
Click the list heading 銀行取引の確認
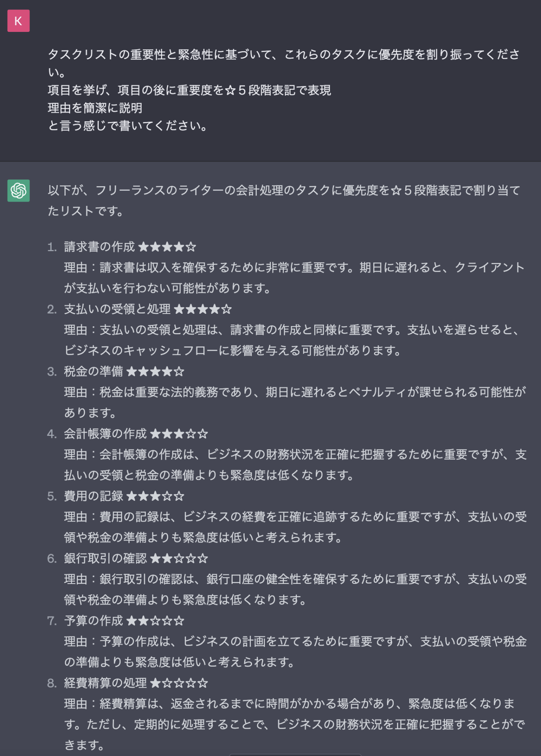point(105,558)
